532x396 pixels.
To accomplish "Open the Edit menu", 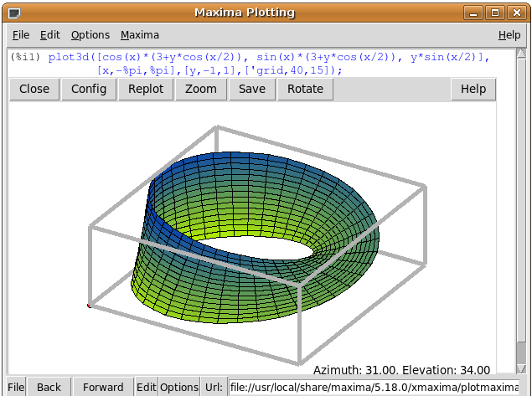I will (50, 35).
